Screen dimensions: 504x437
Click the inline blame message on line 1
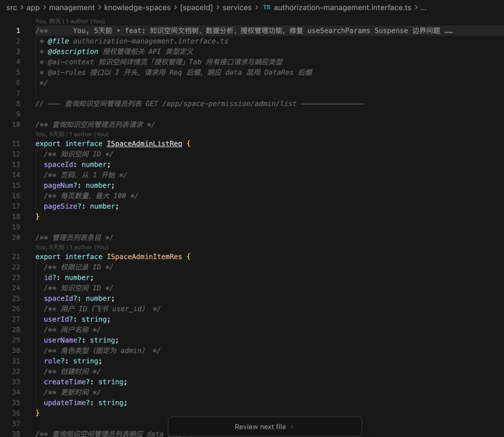point(261,31)
